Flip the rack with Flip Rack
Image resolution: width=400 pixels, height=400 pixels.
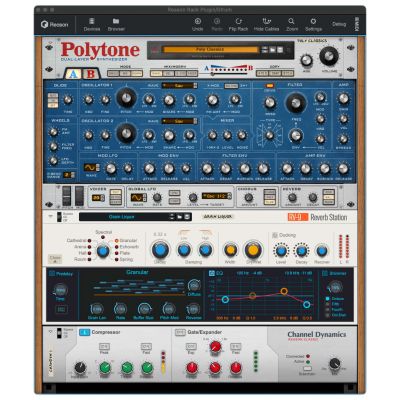[238, 25]
